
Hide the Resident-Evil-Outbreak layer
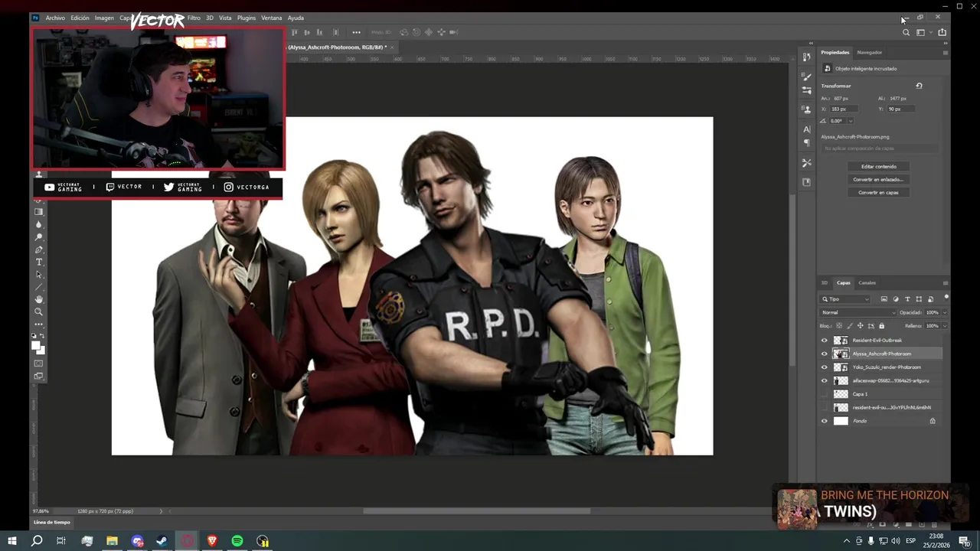825,341
